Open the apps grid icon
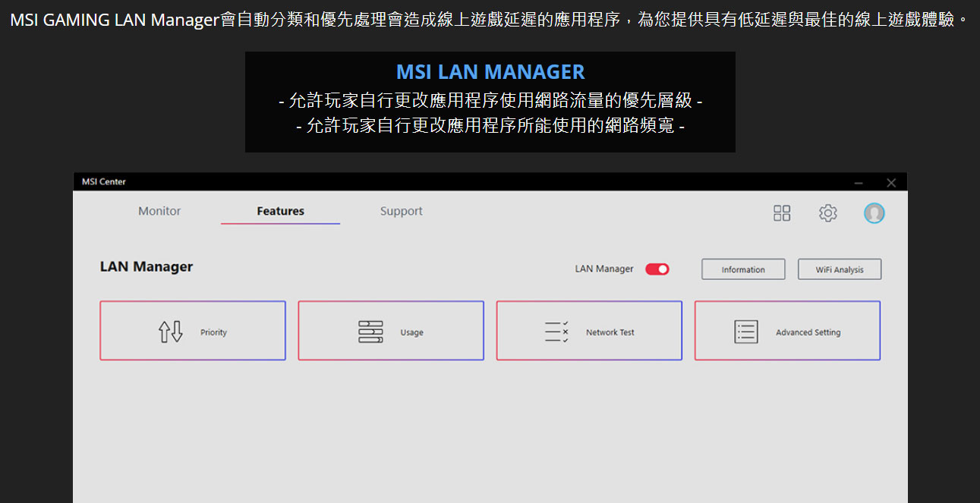This screenshot has height=503, width=980. pos(782,213)
